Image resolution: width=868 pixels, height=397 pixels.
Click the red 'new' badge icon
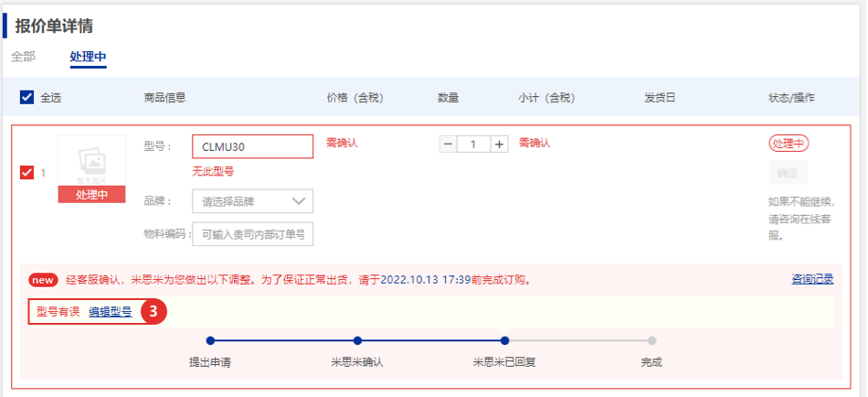(x=43, y=280)
